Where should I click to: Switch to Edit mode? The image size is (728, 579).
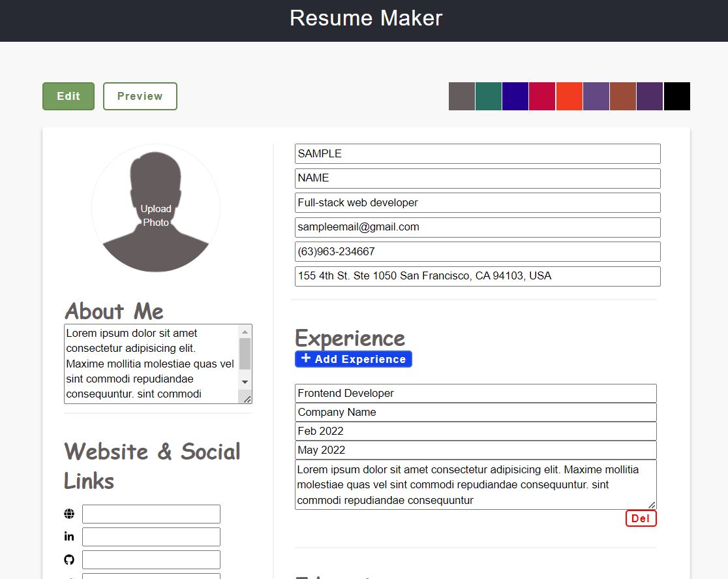tap(68, 96)
